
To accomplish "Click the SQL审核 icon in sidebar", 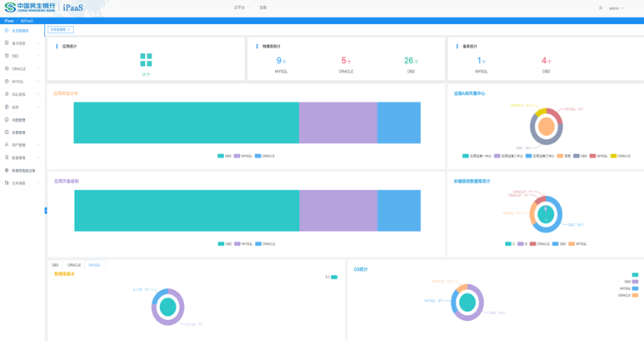I will click(7, 93).
